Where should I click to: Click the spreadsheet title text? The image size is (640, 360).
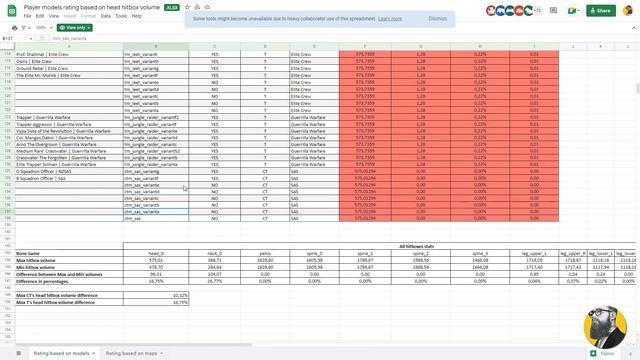click(x=92, y=7)
